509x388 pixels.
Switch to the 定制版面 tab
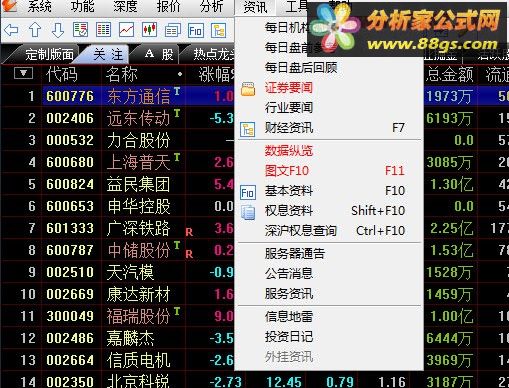click(x=49, y=54)
